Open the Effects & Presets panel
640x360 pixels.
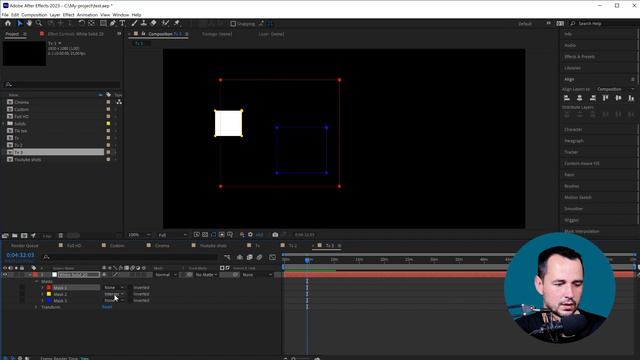[x=579, y=57]
